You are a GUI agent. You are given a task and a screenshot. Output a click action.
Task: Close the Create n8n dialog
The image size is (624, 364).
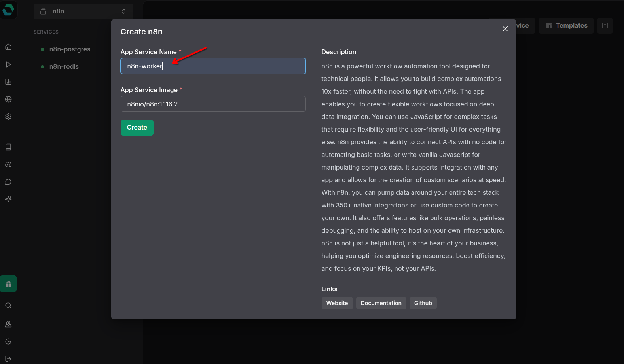(x=505, y=29)
